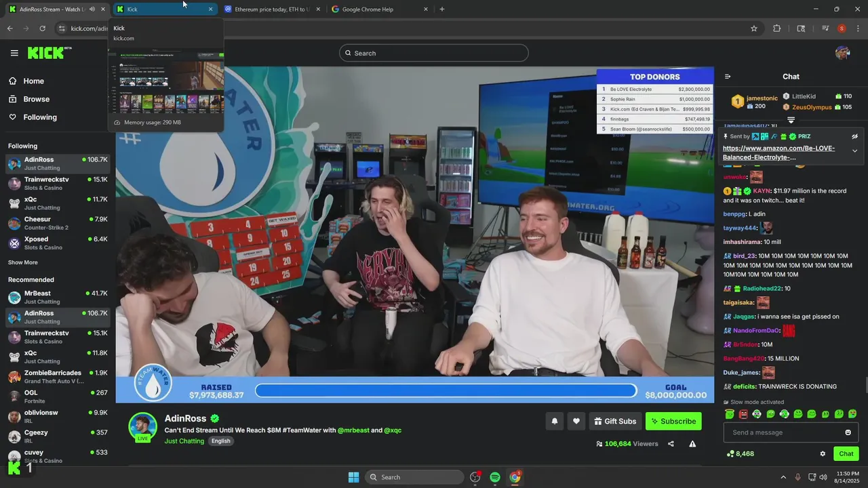Image resolution: width=868 pixels, height=488 pixels.
Task: Open a new browser tab
Action: (x=442, y=9)
